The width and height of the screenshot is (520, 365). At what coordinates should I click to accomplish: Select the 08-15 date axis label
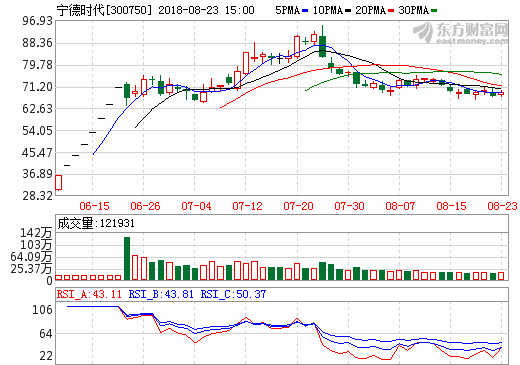(x=451, y=206)
